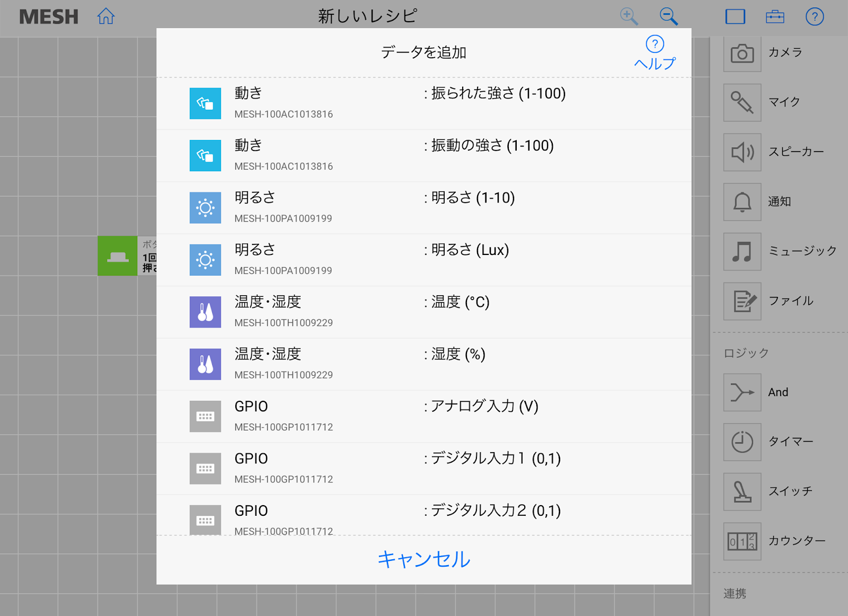Click motion icon for 振られた強さ

tap(205, 103)
